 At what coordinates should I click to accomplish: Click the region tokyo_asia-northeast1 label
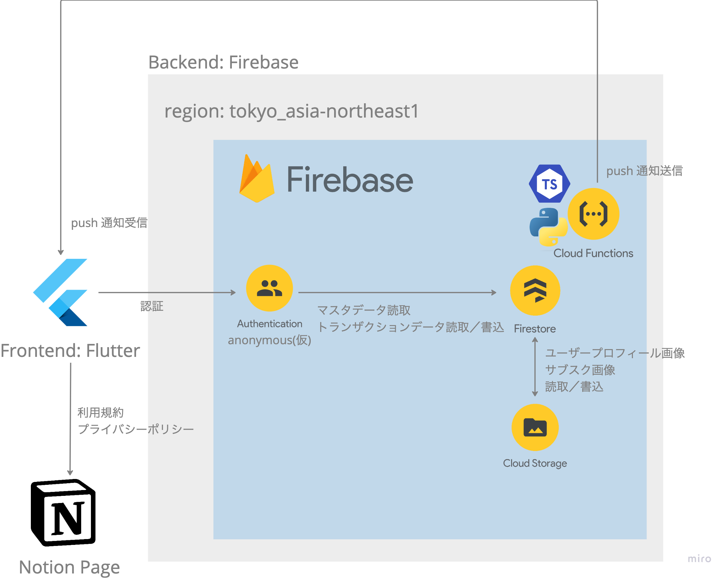click(291, 111)
